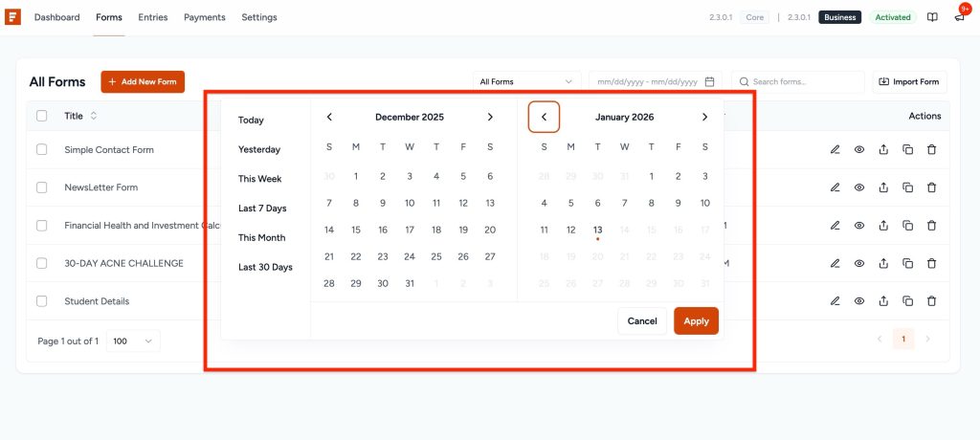980x440 pixels.
Task: Open the notifications megaphone icon
Action: pyautogui.click(x=959, y=17)
